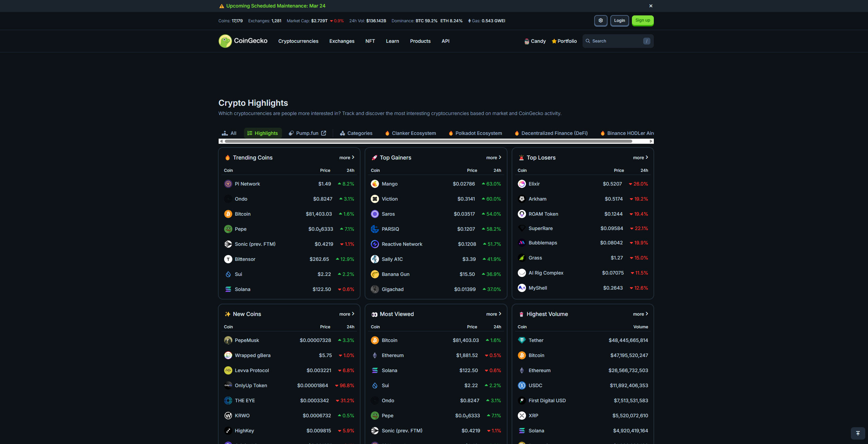Click the Login button
868x444 pixels.
coord(620,21)
